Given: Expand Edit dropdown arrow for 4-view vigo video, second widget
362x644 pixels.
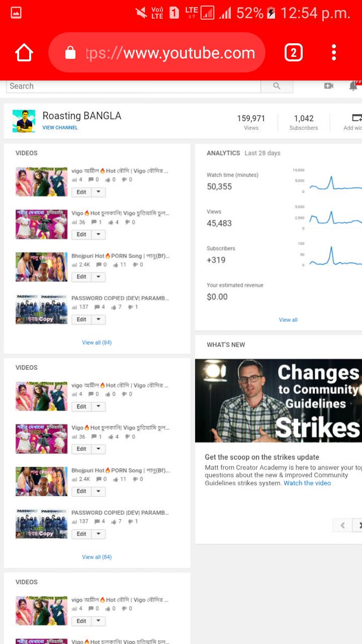Looking at the screenshot, I should point(98,407).
